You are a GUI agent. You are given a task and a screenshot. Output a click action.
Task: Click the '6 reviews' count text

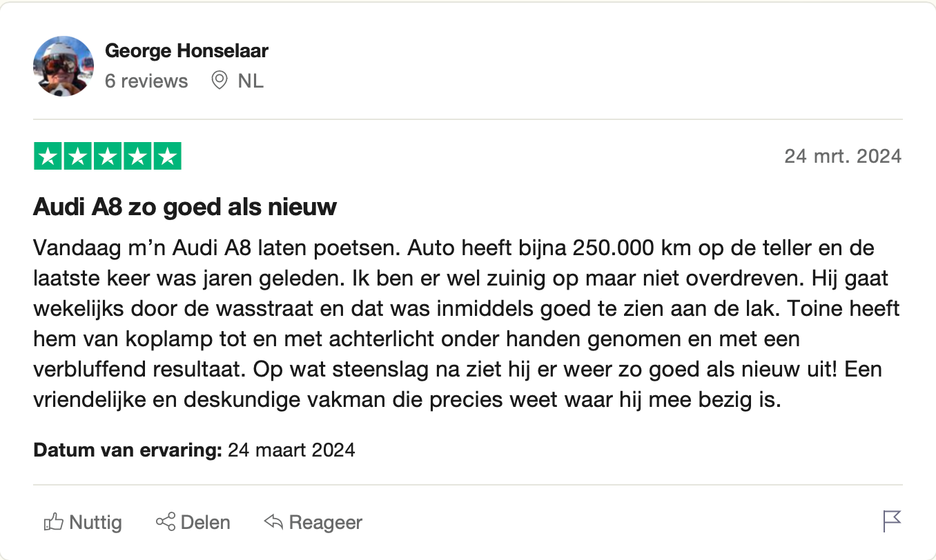pyautogui.click(x=146, y=81)
